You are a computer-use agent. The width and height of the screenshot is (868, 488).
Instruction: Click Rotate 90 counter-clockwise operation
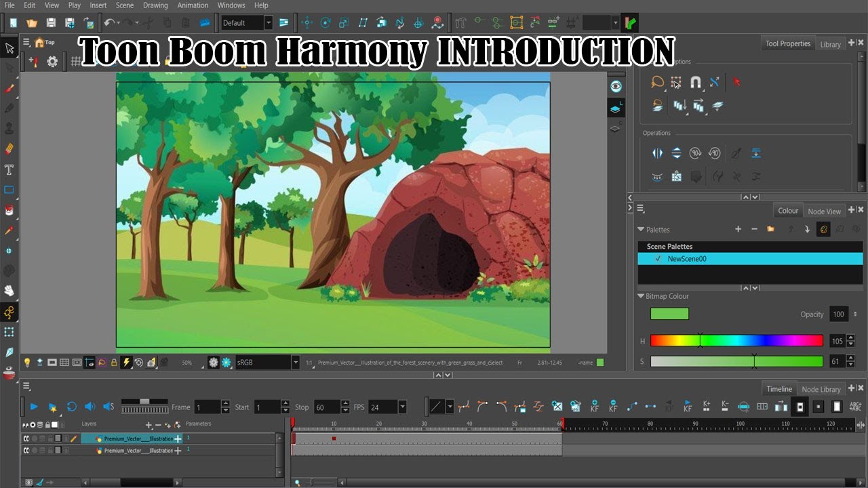714,153
